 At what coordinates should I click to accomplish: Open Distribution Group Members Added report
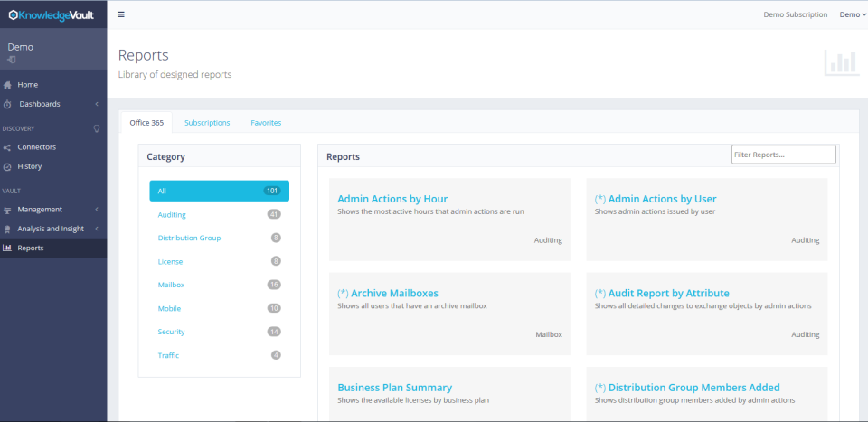687,388
